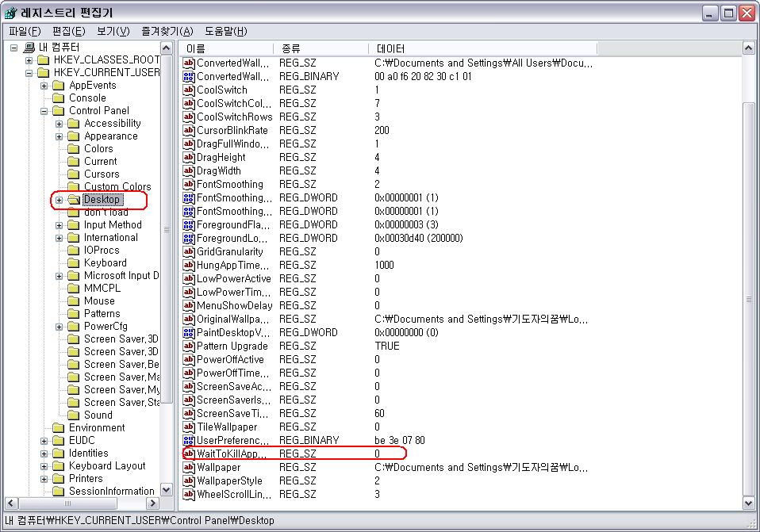Image resolution: width=760 pixels, height=532 pixels.
Task: Click the tree pane scroll right arrow
Action: 152,503
